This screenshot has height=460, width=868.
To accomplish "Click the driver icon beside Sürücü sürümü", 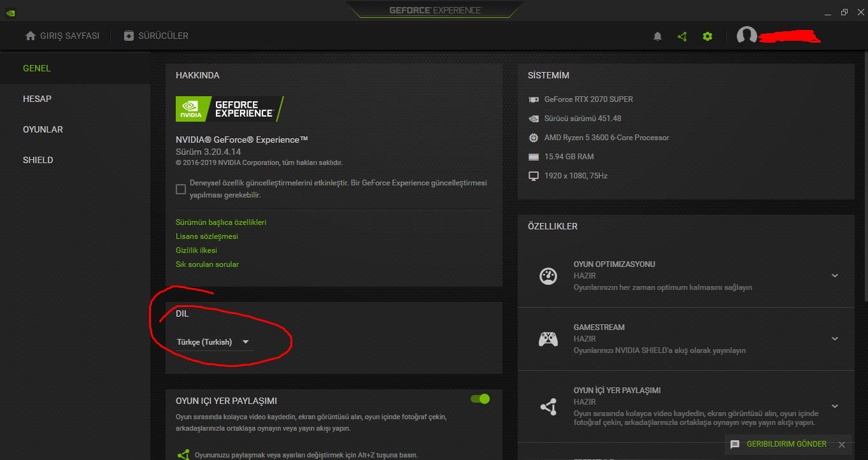I will [534, 119].
